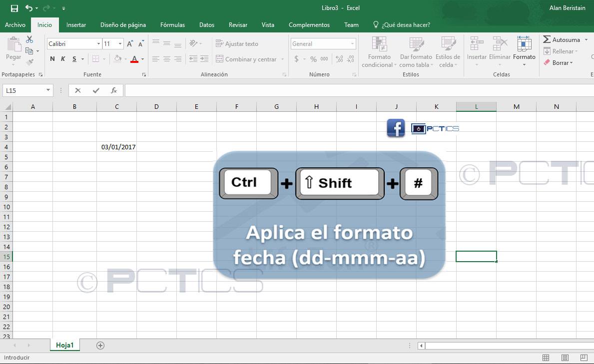Click the Autosuma button
This screenshot has height=364, width=594.
[x=562, y=40]
